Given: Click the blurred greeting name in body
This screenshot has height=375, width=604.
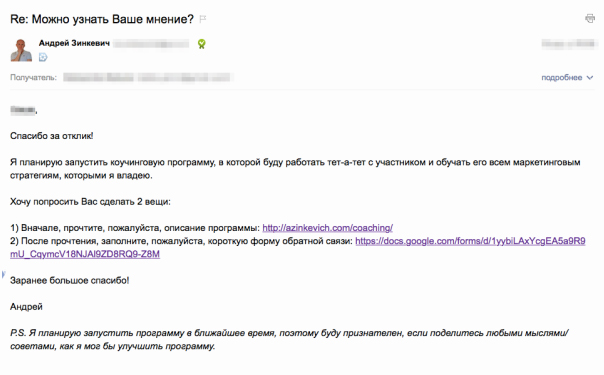Looking at the screenshot, I should (x=23, y=110).
